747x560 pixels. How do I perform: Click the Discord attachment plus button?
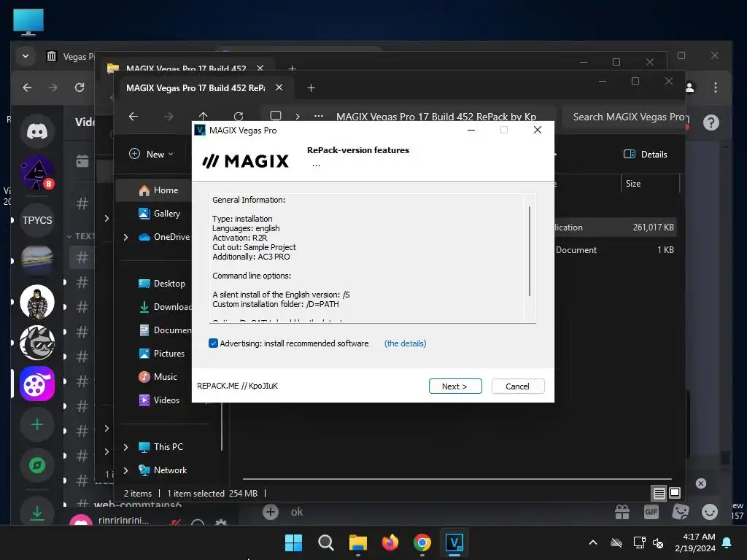[x=270, y=512]
